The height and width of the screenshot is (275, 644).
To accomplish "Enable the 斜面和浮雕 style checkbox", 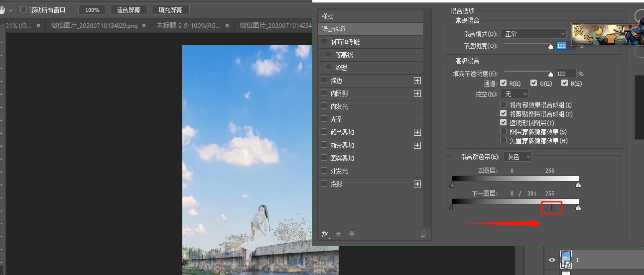I will [324, 42].
